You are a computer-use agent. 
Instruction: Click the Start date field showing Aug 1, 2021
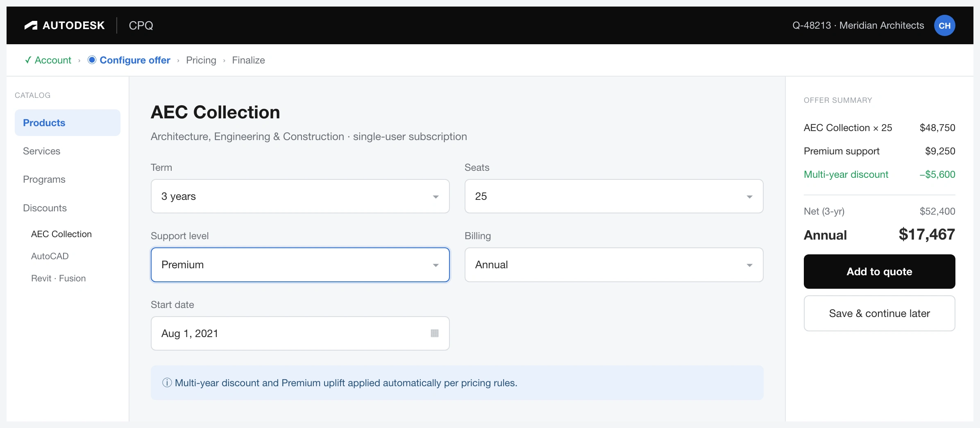(x=300, y=333)
